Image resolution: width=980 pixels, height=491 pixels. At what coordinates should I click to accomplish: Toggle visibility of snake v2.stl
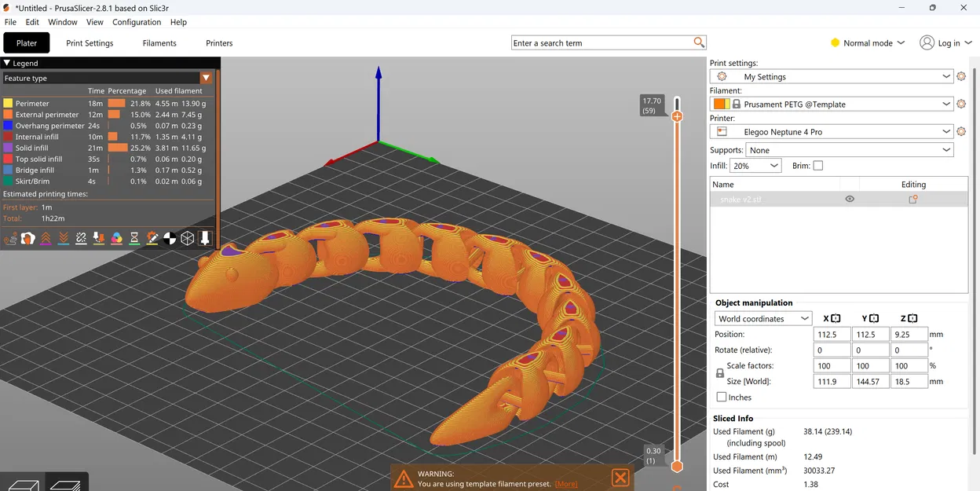coord(849,199)
